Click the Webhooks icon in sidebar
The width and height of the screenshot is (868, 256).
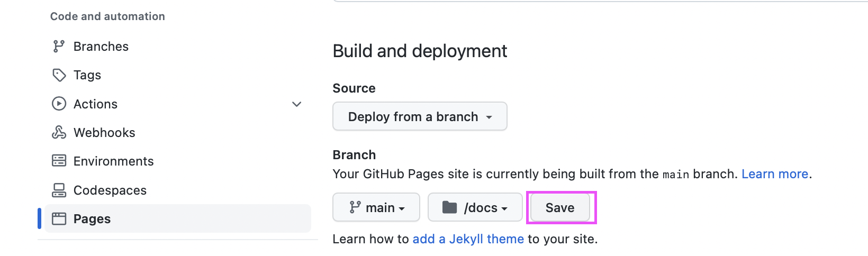[59, 132]
